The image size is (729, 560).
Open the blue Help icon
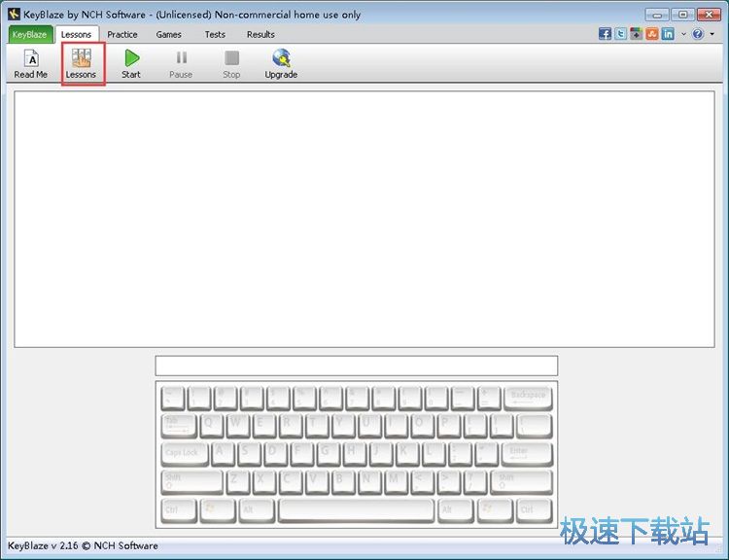click(x=697, y=34)
